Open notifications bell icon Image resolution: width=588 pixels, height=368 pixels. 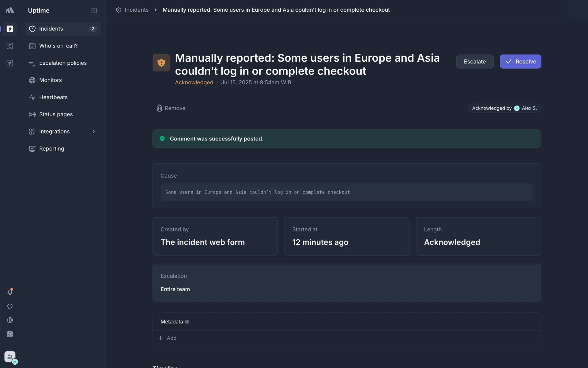click(10, 292)
